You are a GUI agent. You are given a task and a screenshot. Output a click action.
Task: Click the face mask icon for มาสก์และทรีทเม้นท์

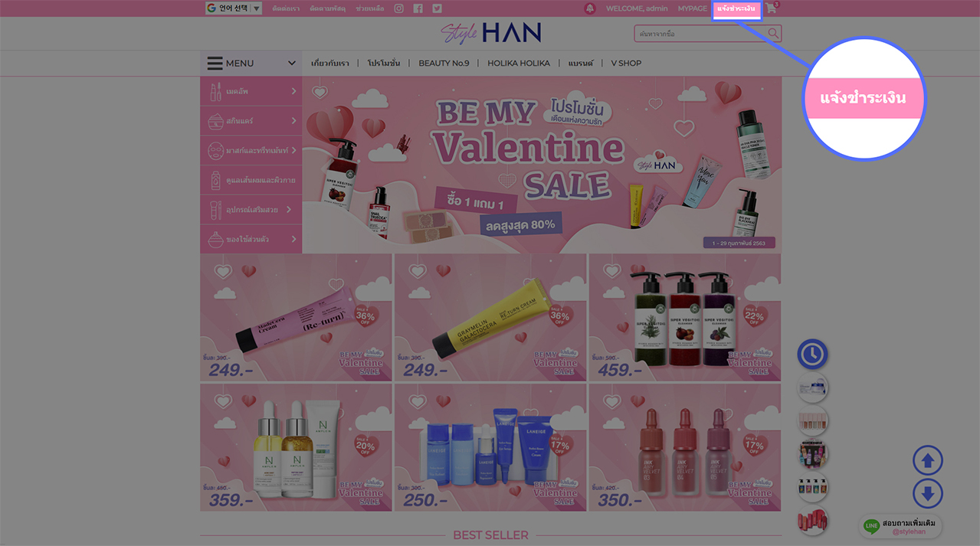(215, 150)
